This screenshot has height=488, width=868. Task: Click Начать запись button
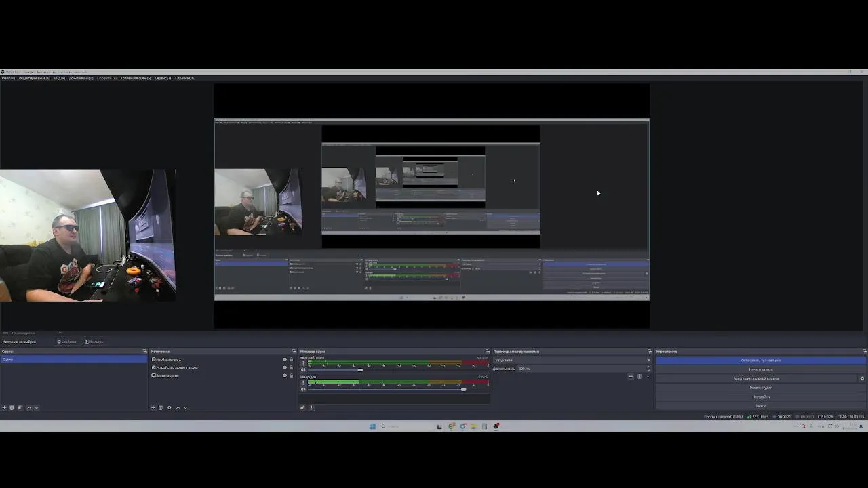(761, 369)
